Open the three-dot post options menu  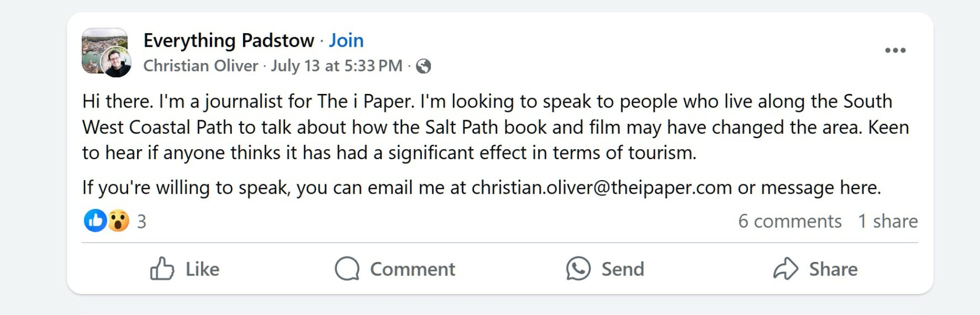[895, 49]
